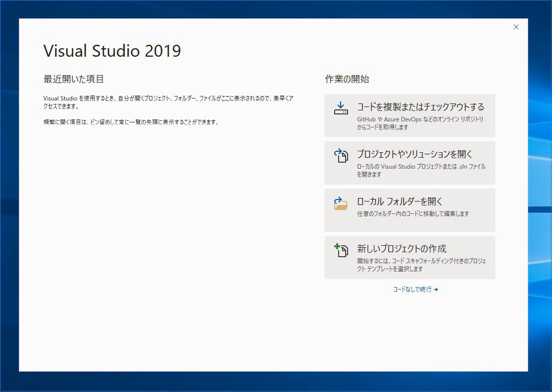Choose ローカル フォルダーを開く title
552x392 pixels.
pyautogui.click(x=399, y=201)
